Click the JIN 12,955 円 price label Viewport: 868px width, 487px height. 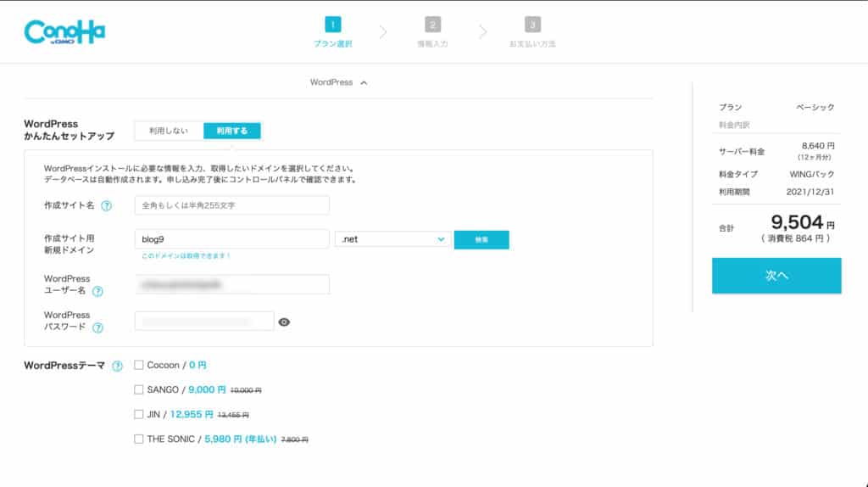pos(192,414)
